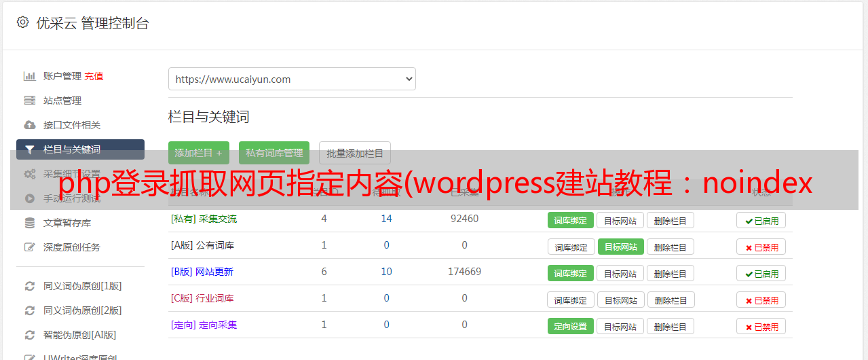This screenshot has width=868, height=360.
Task: Click 目标网站 for the 采集交流 row
Action: pos(620,220)
